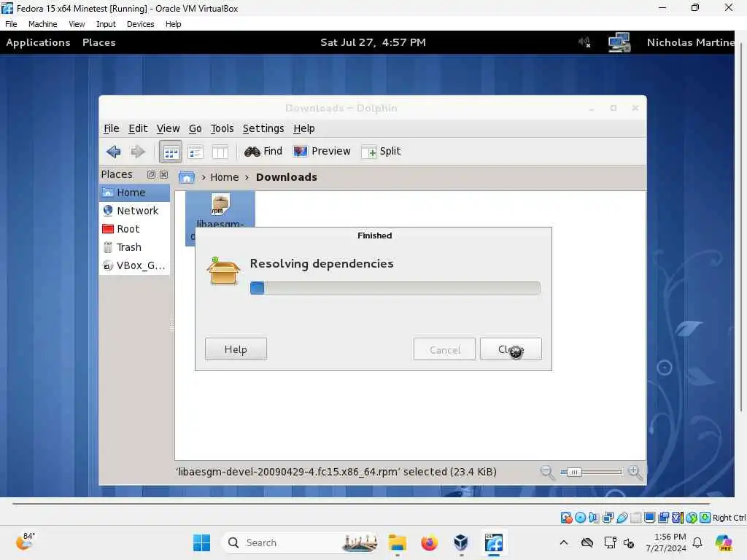
Task: Open the Go menu
Action: (196, 128)
